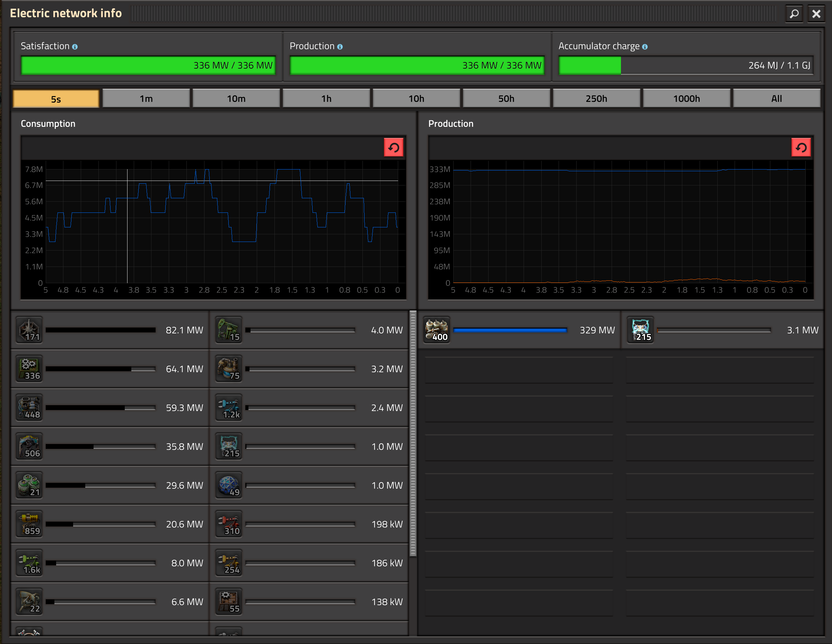
Task: Click the 20.6 MW value
Action: pos(184,525)
